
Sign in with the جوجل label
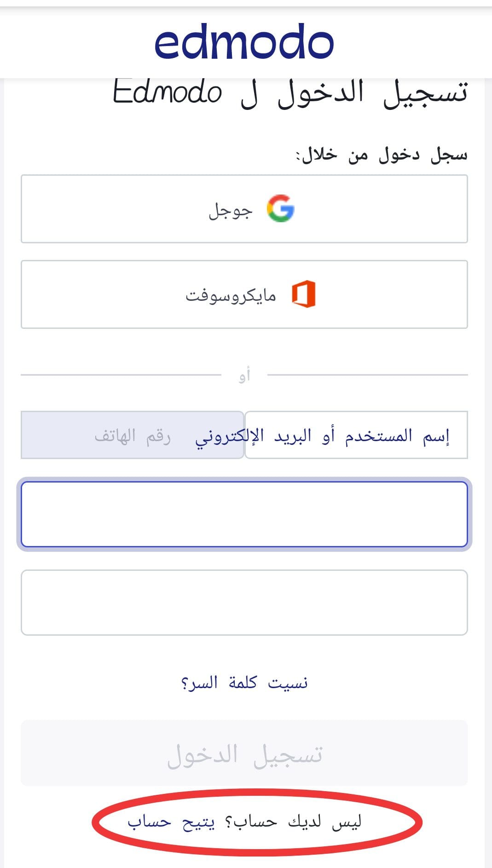[231, 211]
